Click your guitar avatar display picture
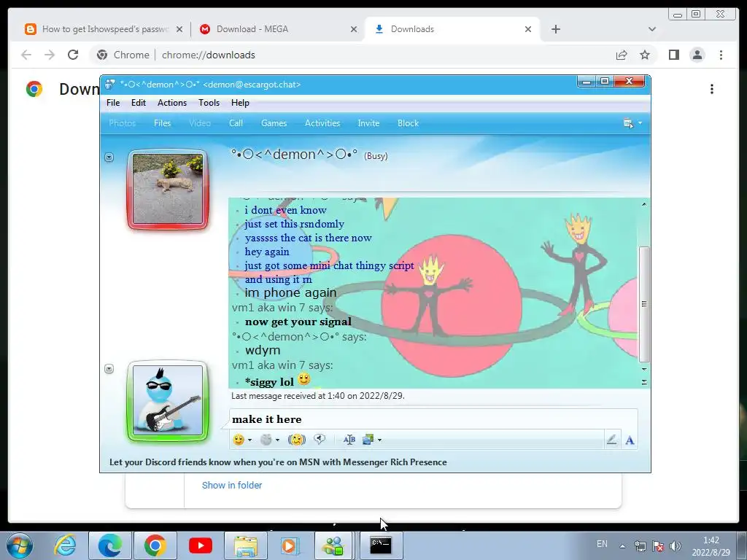 coord(168,401)
